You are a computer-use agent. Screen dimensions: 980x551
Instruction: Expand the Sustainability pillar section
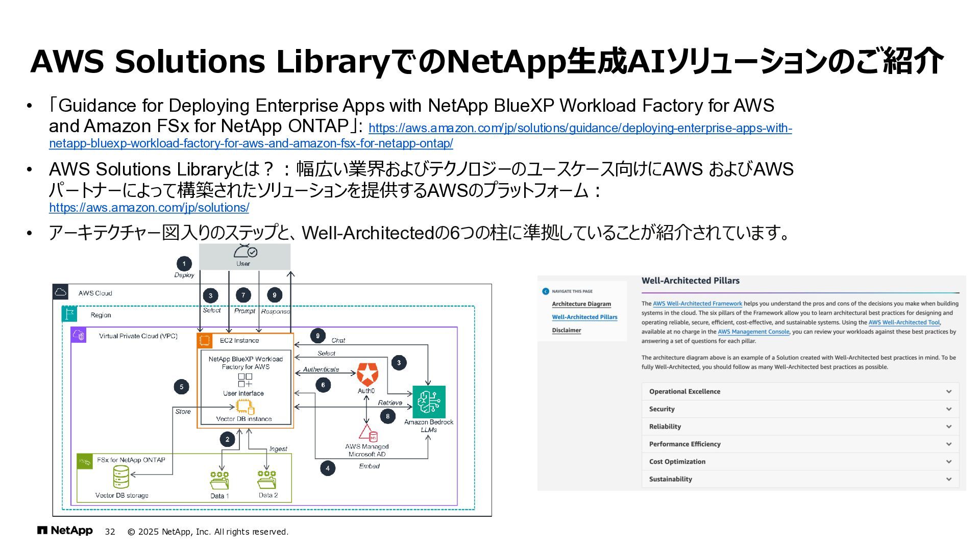(948, 479)
